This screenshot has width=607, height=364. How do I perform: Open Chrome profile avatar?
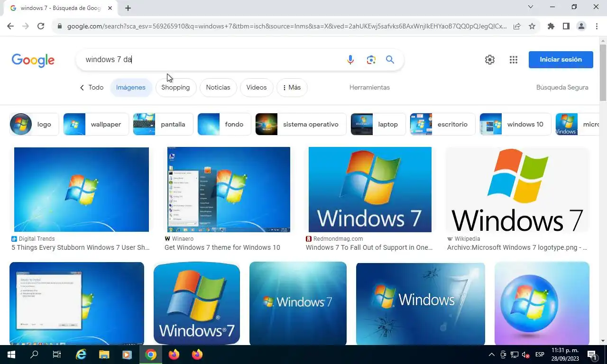coord(581,26)
